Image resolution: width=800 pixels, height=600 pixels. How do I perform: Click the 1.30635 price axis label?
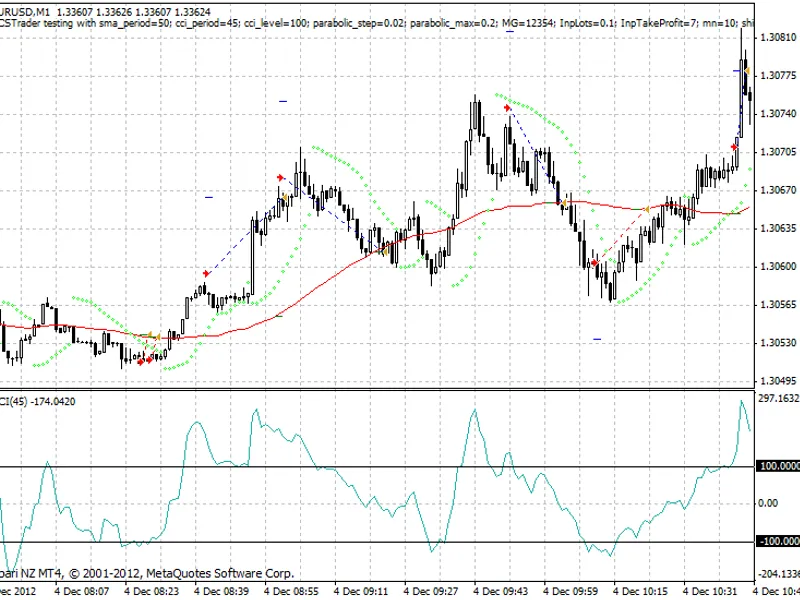click(778, 228)
